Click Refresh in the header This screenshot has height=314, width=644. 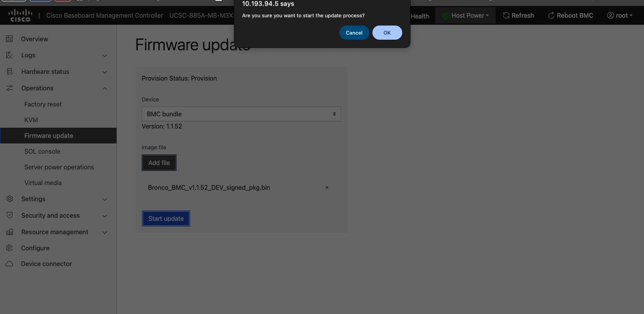pos(518,15)
